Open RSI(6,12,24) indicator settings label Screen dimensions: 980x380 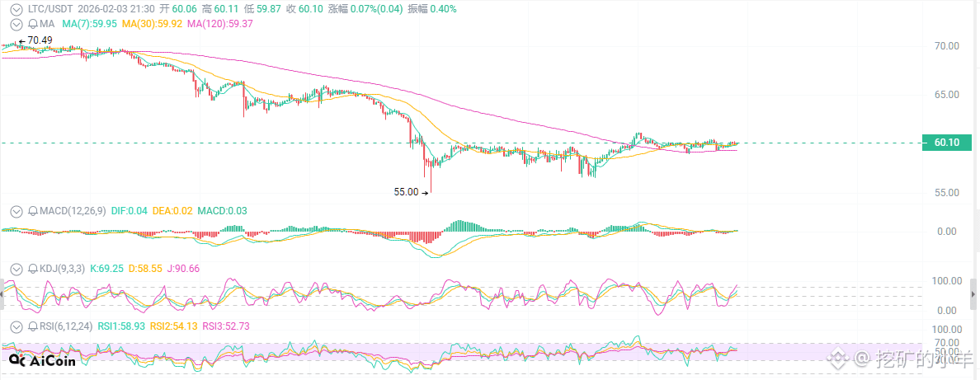(x=66, y=326)
